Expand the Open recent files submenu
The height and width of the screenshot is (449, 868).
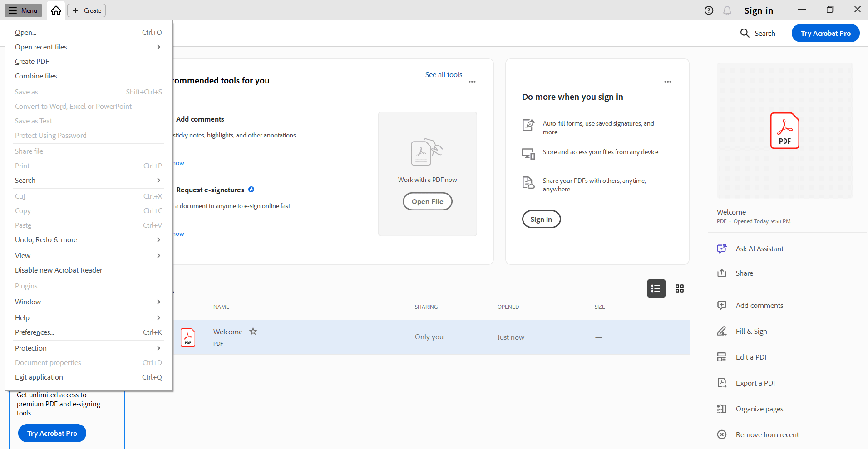[x=88, y=47]
